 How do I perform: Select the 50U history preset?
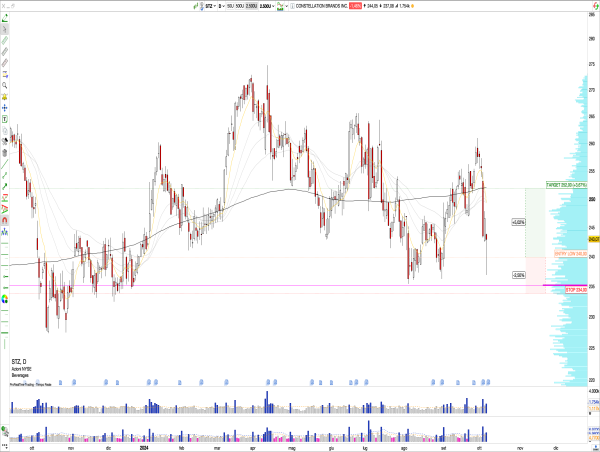click(x=230, y=6)
